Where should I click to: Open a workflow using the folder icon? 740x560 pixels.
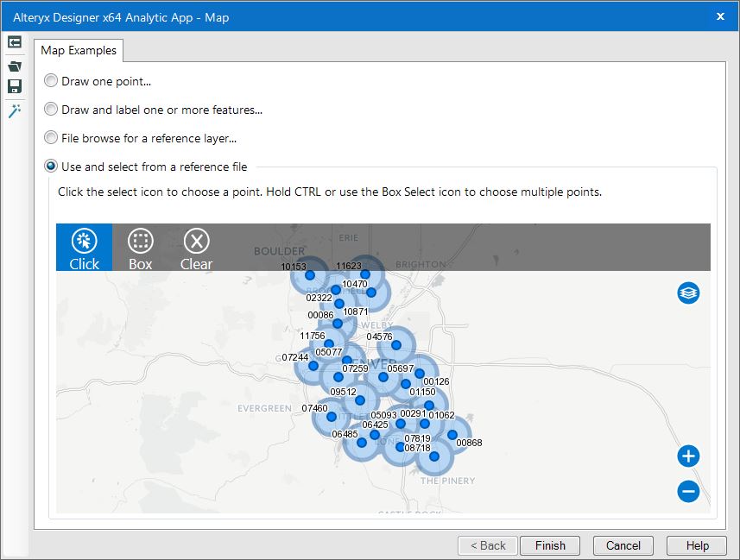click(x=14, y=65)
